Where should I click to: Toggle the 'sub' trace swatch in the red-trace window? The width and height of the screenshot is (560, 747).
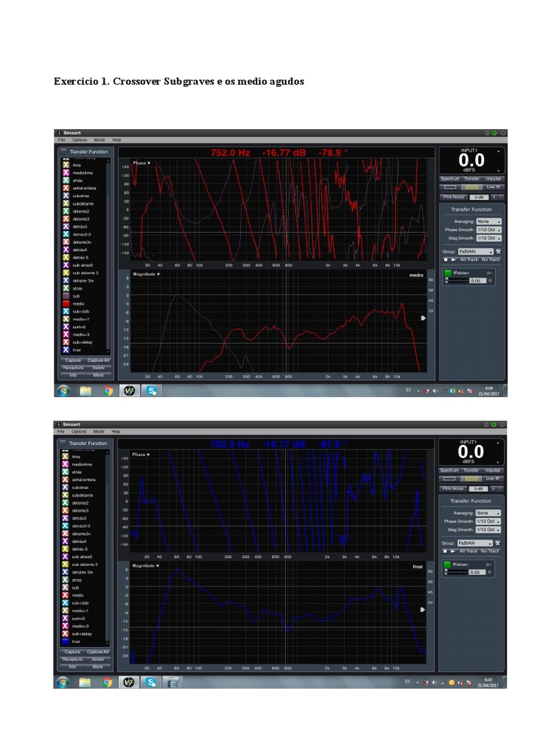coord(66,296)
